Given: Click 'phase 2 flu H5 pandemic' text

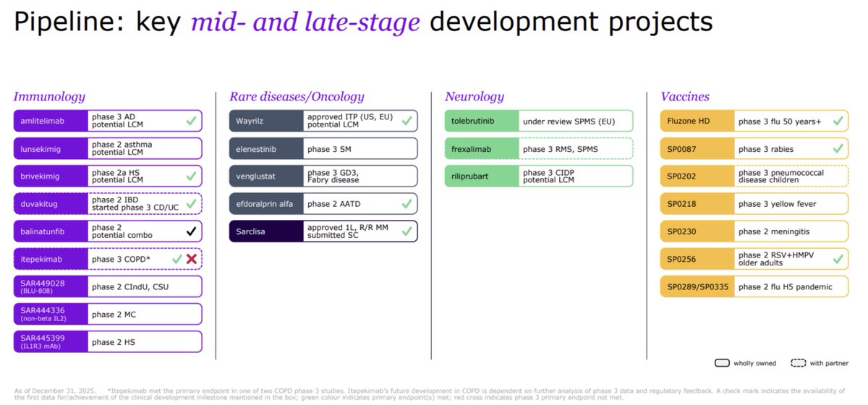Looking at the screenshot, I should point(785,286).
